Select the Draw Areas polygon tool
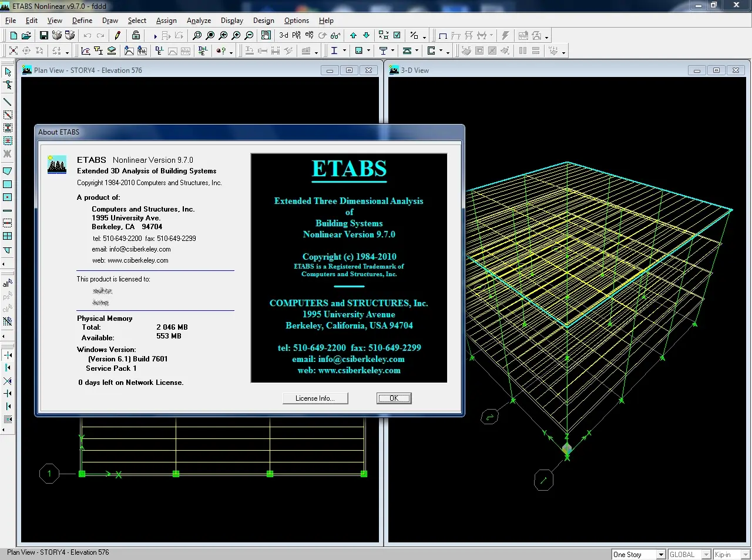Viewport: 752px width, 560px height. 8,171
